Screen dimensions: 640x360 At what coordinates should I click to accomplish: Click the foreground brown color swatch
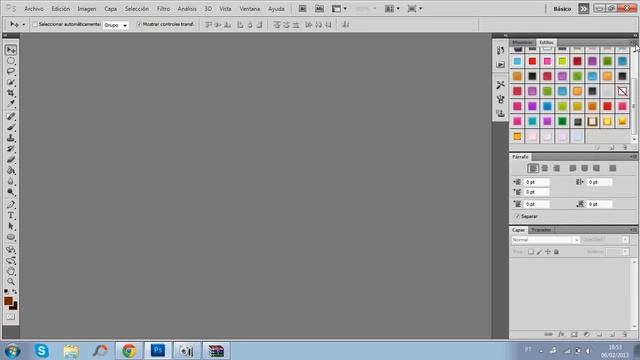coord(8,301)
